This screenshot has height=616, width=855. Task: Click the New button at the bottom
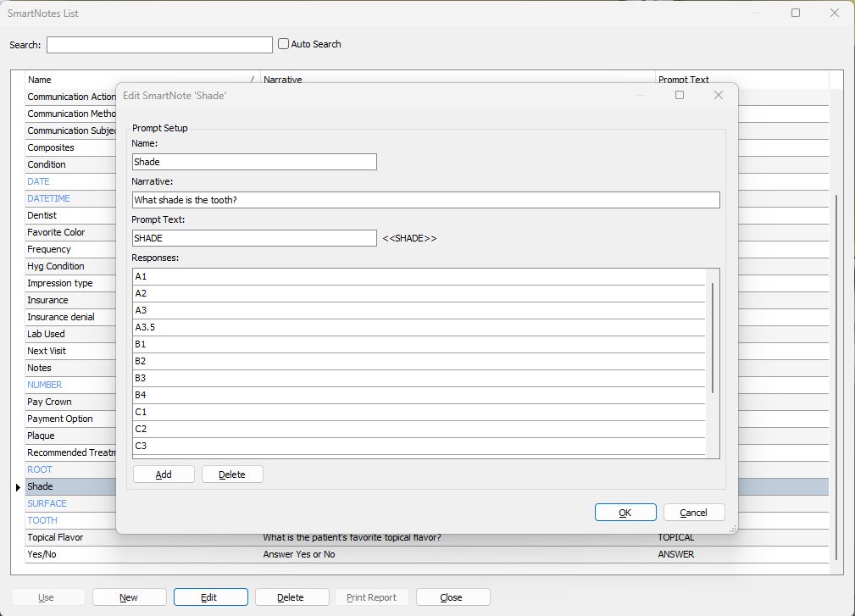click(129, 597)
